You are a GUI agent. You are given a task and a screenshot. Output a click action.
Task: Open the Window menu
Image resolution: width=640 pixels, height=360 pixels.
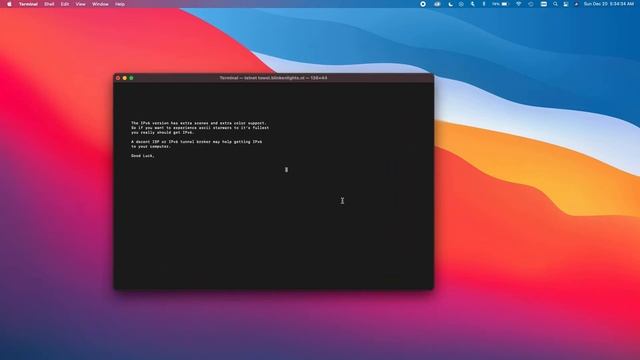click(x=100, y=4)
